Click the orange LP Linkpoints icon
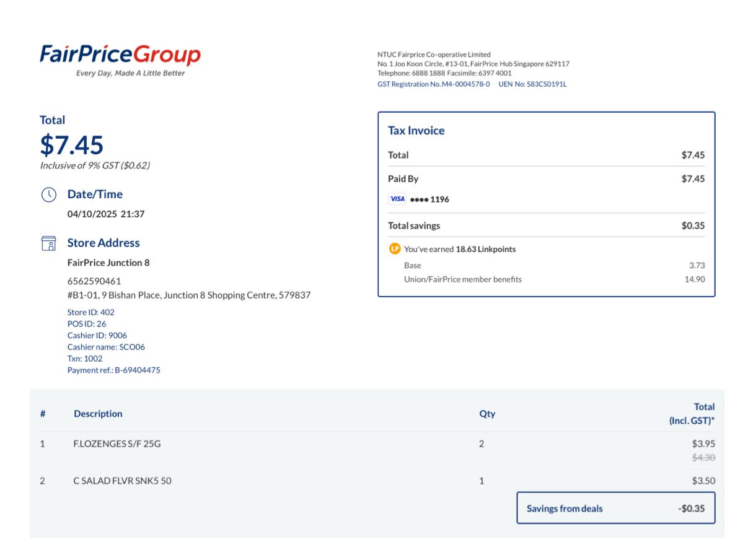Screen dimensions: 756x542 point(395,249)
